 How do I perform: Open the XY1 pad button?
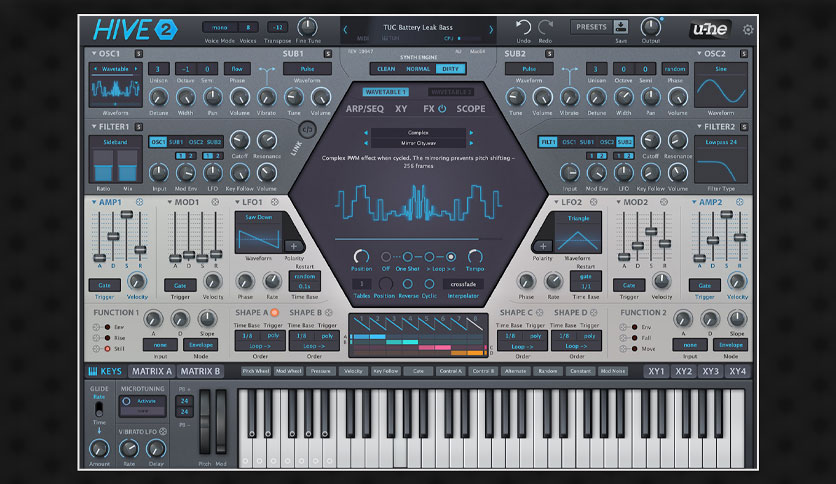(x=656, y=372)
